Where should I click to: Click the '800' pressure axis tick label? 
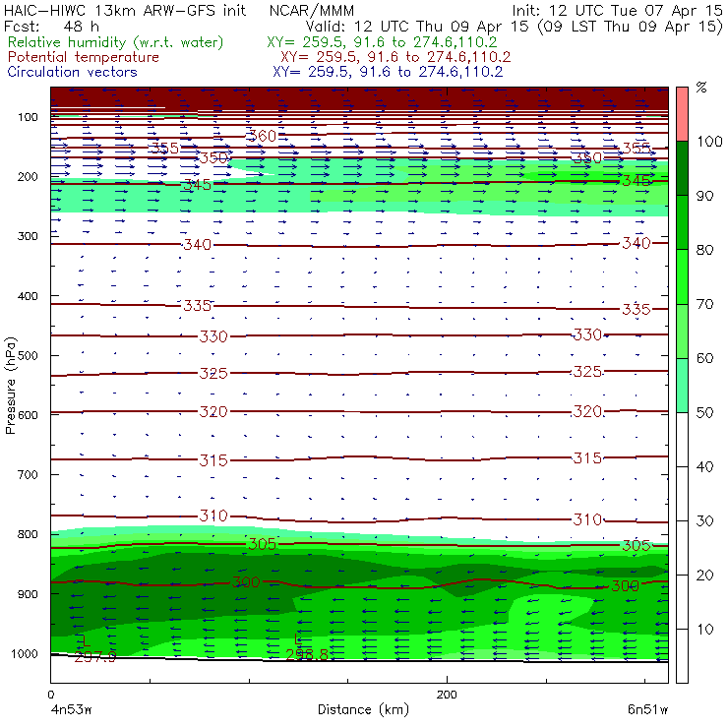pos(28,534)
